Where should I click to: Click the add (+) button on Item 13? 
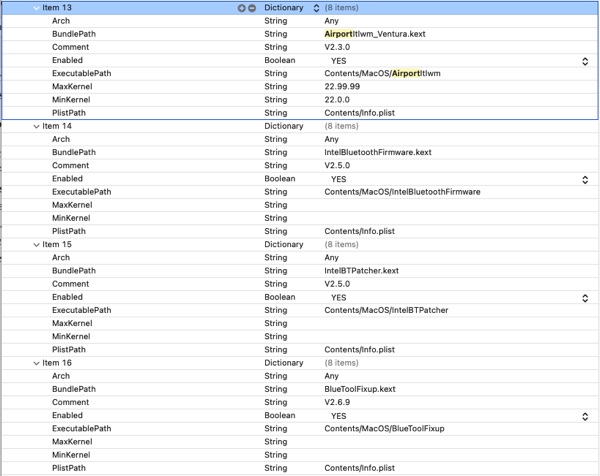(x=241, y=8)
